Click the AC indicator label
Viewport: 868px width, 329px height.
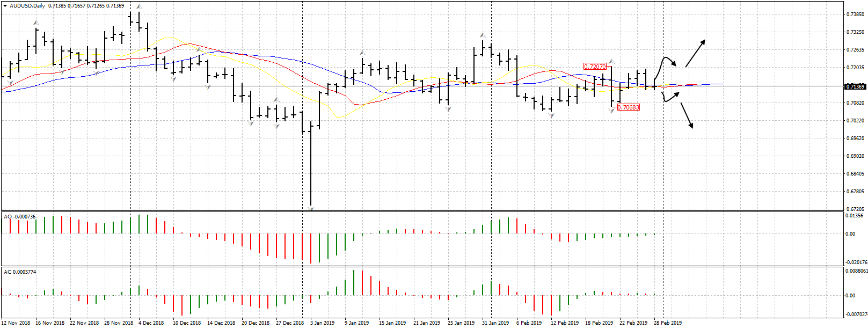pos(20,272)
